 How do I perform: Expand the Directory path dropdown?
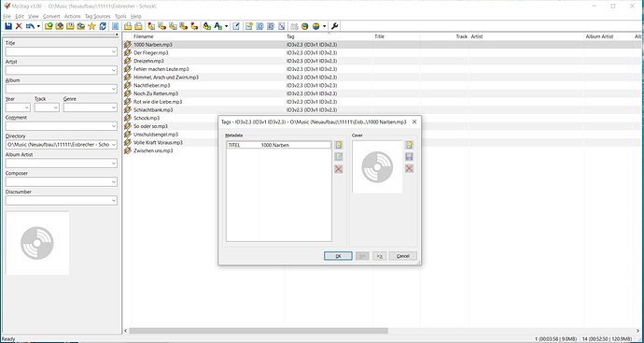(x=113, y=145)
